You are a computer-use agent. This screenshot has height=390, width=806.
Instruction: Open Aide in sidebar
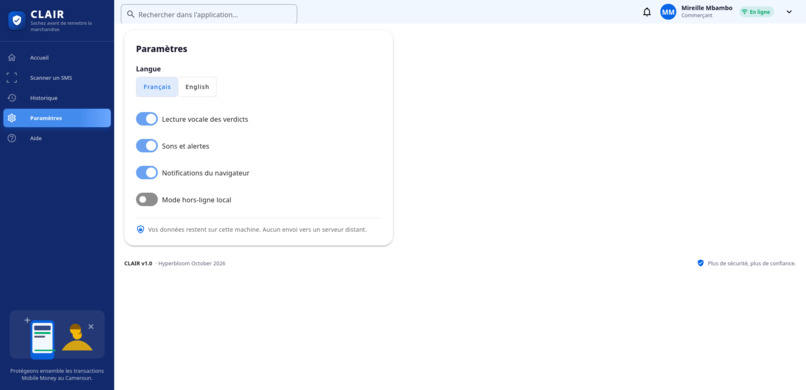click(x=57, y=138)
